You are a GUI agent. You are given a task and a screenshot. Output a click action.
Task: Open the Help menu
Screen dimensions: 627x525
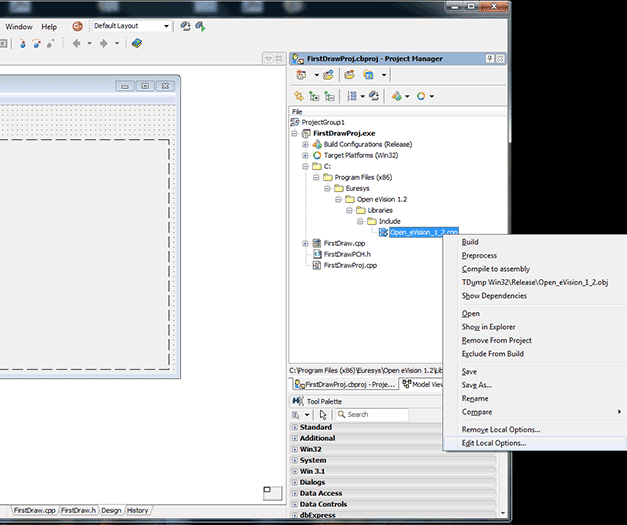49,26
